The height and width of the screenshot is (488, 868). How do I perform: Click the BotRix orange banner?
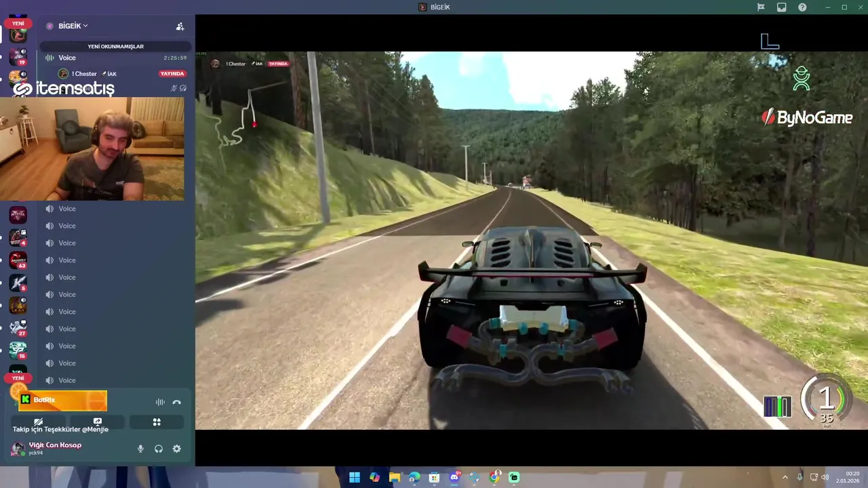[62, 401]
